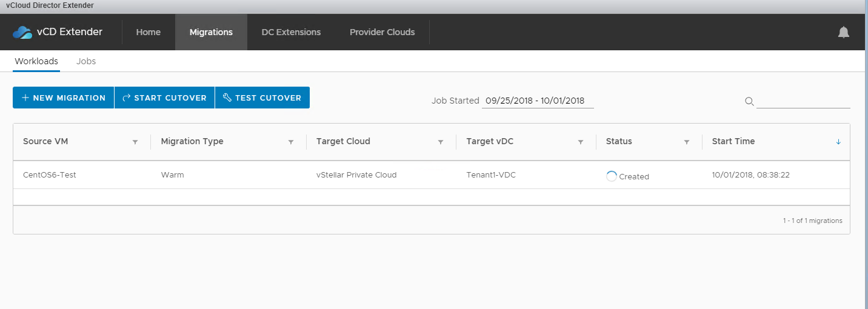Open the notifications bell
Image resolution: width=868 pixels, height=309 pixels.
tap(843, 33)
